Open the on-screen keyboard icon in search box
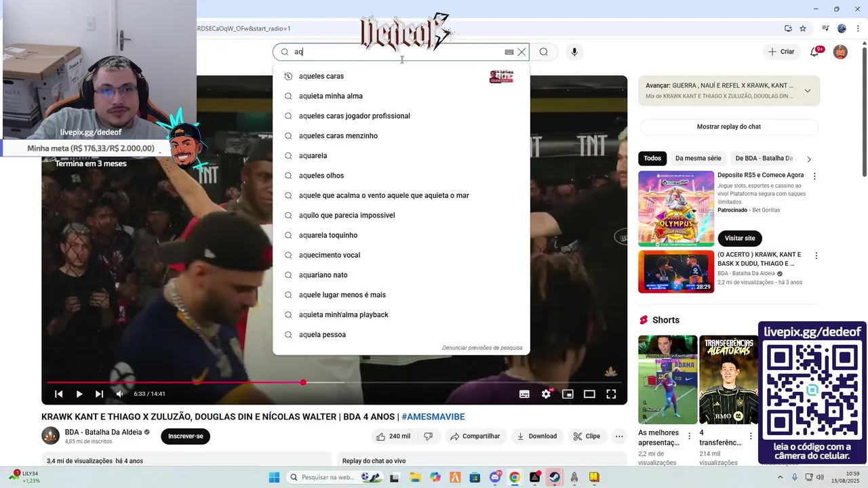 pos(509,52)
